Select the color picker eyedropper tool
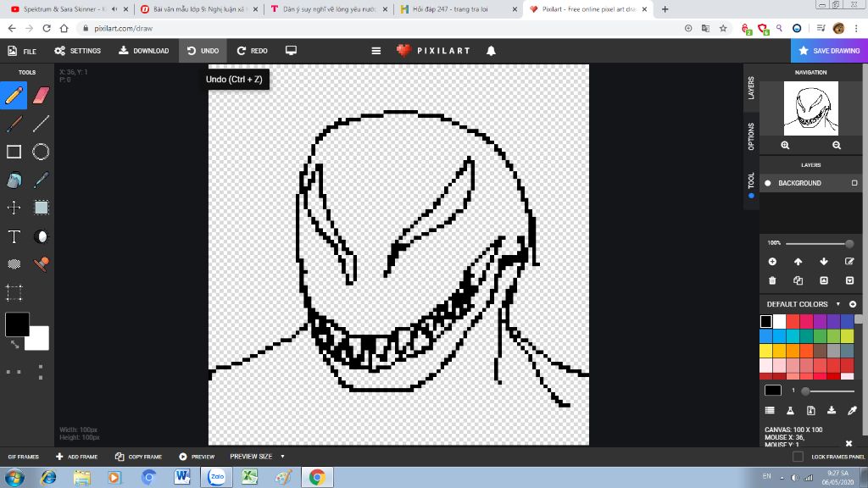The image size is (868, 488). click(x=41, y=180)
